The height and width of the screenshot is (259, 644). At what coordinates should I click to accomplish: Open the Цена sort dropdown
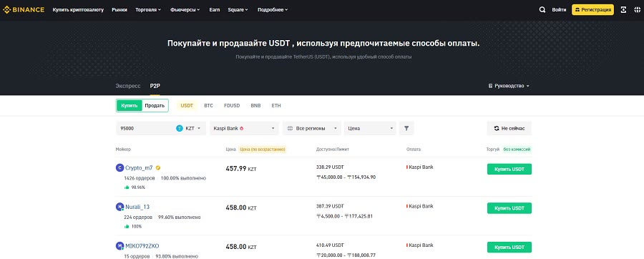(x=370, y=128)
